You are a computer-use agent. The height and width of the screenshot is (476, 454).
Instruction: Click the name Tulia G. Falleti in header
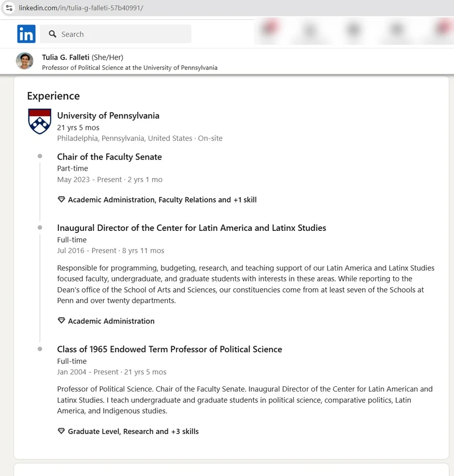click(66, 57)
